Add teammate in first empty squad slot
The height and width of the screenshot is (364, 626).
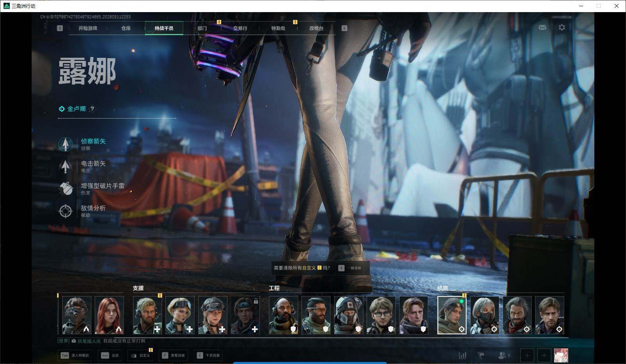(x=527, y=355)
